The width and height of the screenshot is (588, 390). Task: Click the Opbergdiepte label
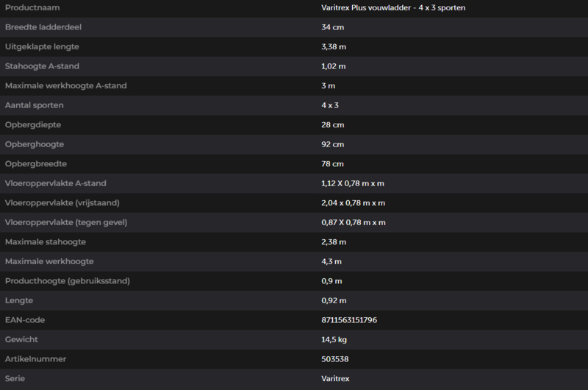pos(33,124)
